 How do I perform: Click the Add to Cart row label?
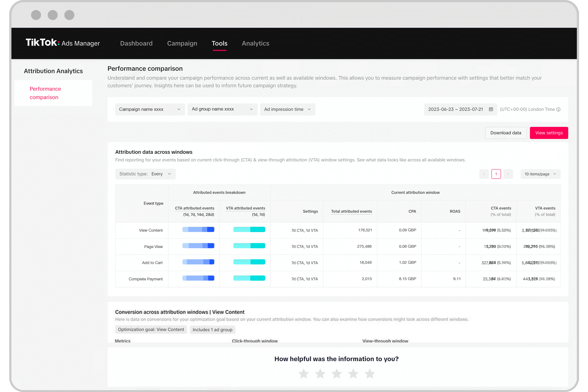[x=152, y=263]
